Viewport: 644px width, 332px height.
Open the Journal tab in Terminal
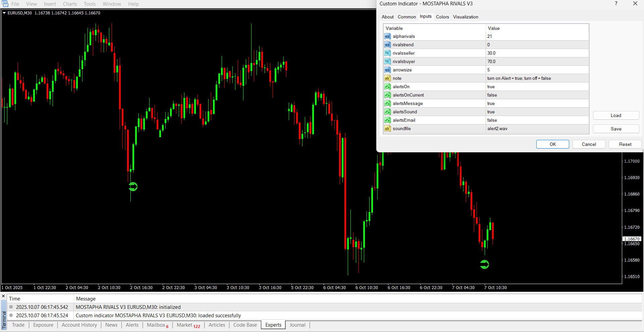pos(297,325)
